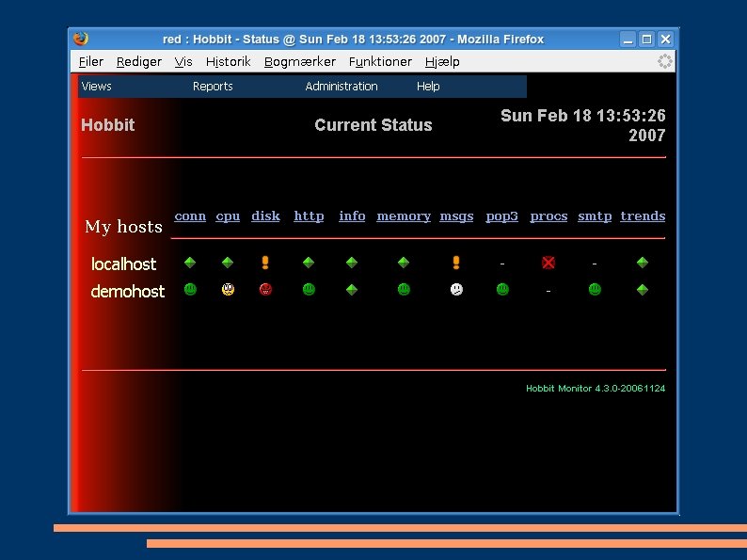Click demohost trends green diamond icon

pos(643,290)
